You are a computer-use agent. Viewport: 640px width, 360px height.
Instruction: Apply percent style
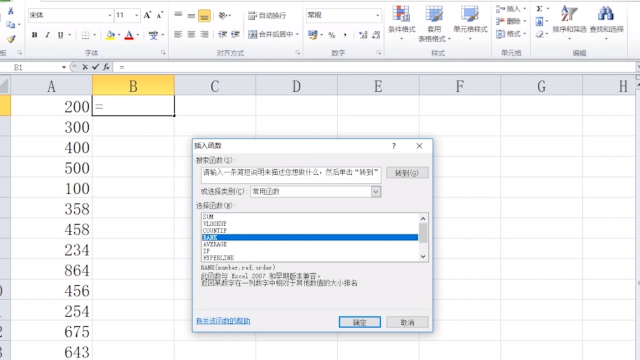(331, 35)
